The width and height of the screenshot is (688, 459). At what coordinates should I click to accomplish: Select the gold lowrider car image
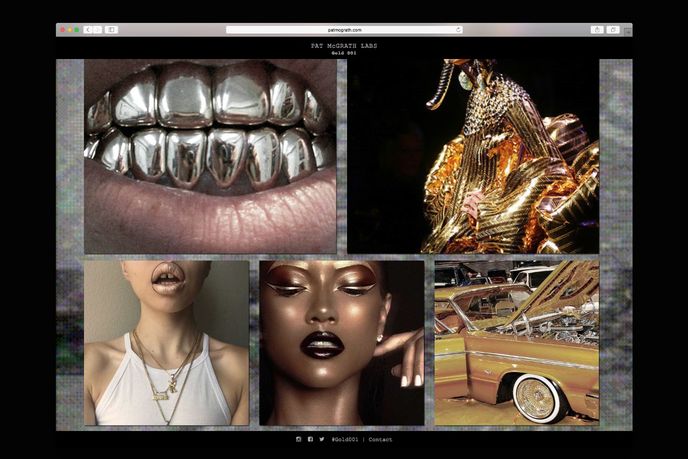click(x=516, y=343)
